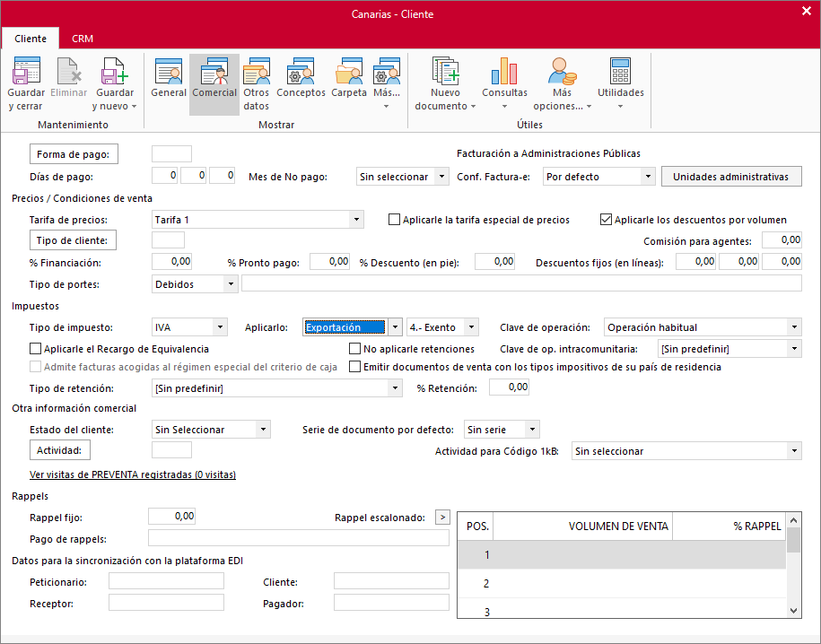Open the Estado del cliente dropdown
The height and width of the screenshot is (644, 821).
coord(264,430)
